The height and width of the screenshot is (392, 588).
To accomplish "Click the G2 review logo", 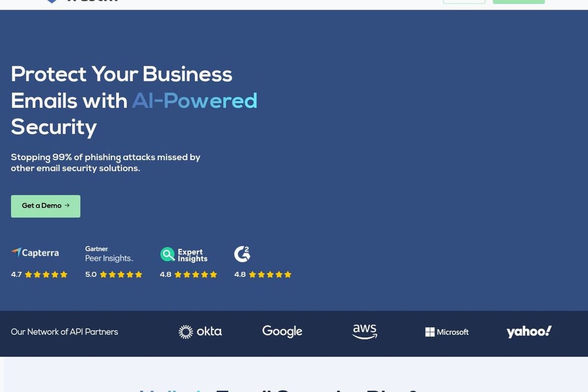I will tap(242, 253).
